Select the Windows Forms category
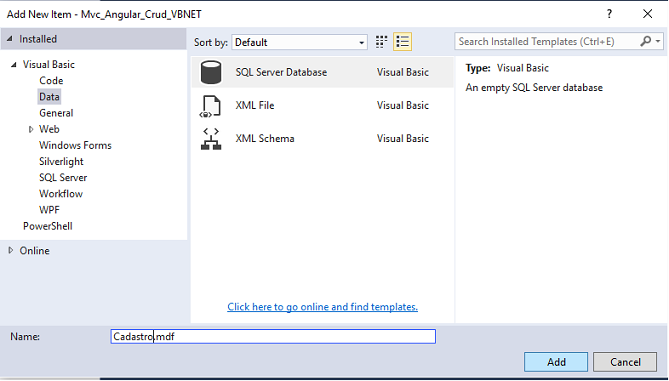Screen dimensions: 669x381 75,145
